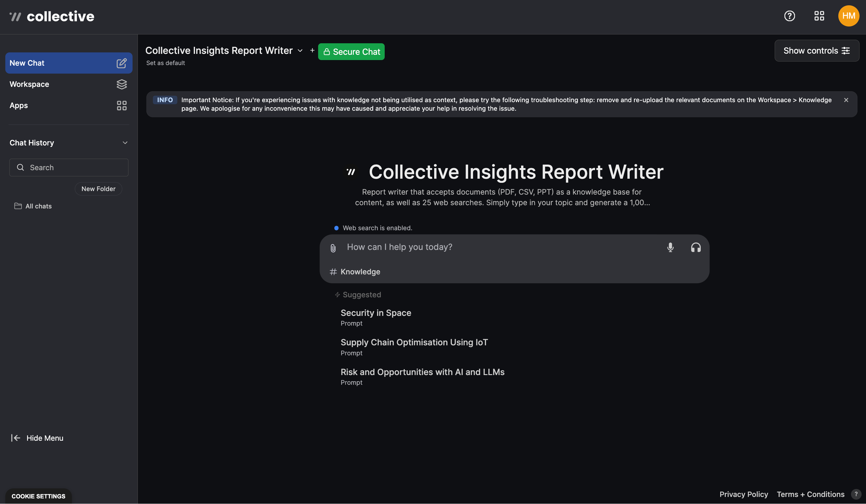This screenshot has height=504, width=866.
Task: Collapse the Chat History chevron
Action: 125,142
